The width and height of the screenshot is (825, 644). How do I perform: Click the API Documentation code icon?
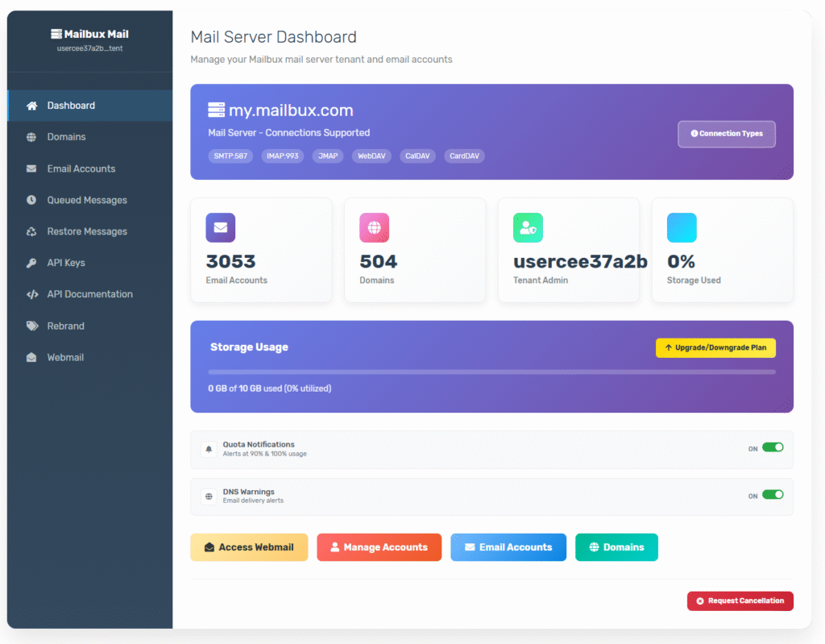pos(32,294)
